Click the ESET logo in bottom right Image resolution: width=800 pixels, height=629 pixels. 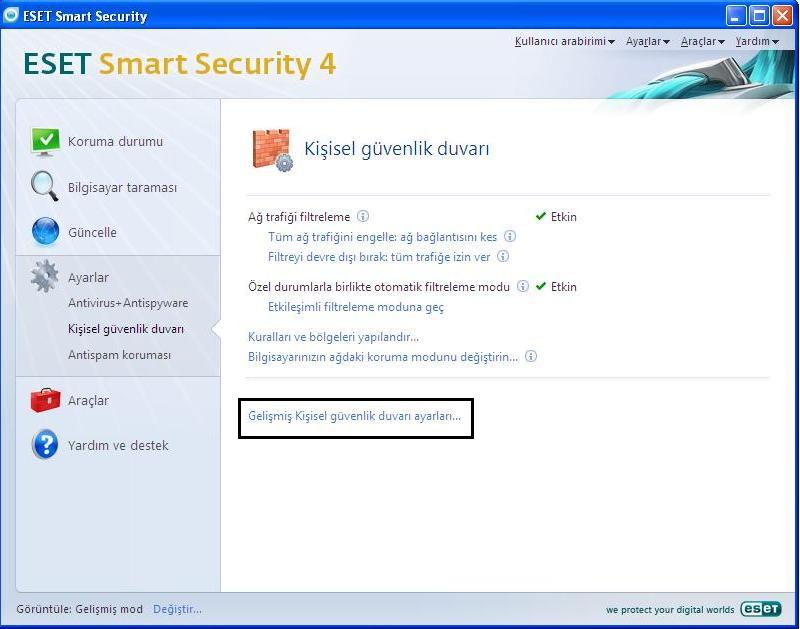tap(761, 609)
